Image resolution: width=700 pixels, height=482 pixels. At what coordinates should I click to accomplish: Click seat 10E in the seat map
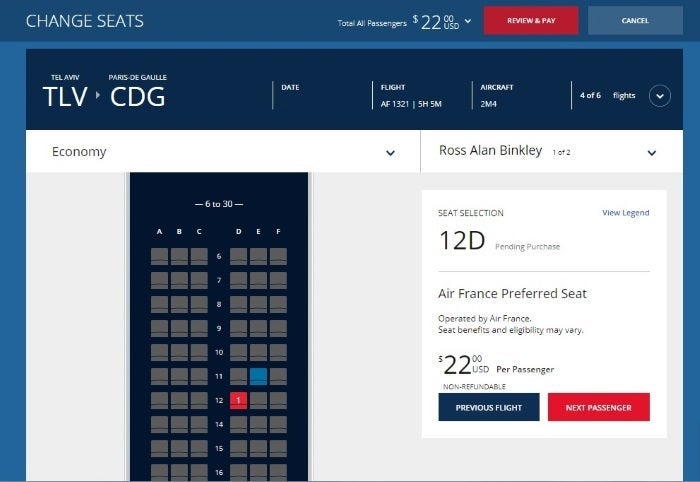(x=258, y=353)
